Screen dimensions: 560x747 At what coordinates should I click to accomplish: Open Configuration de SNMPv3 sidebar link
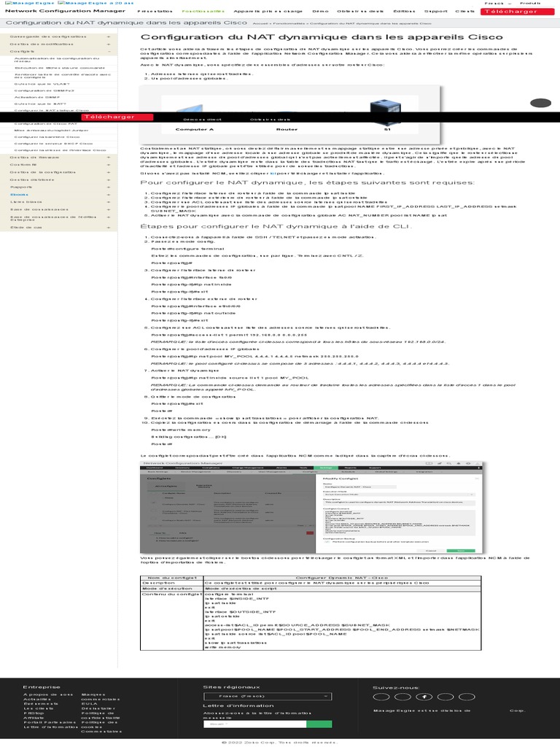point(44,90)
